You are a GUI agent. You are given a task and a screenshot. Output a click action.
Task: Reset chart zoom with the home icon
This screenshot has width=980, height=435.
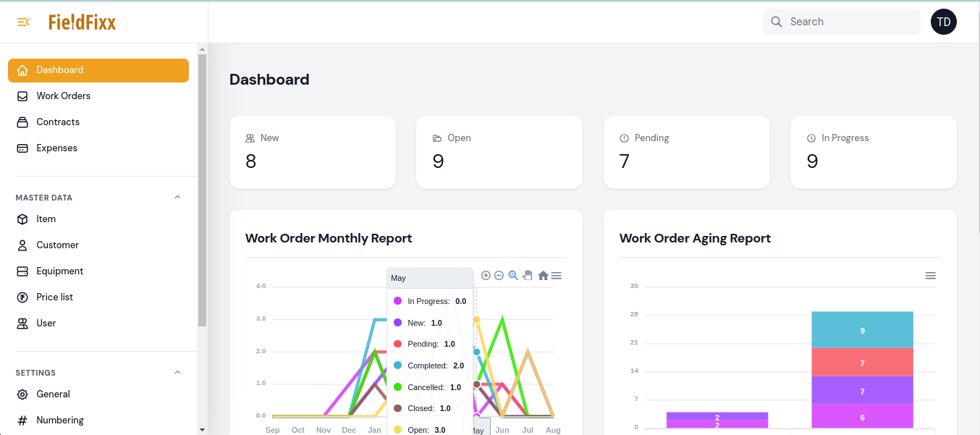click(543, 276)
